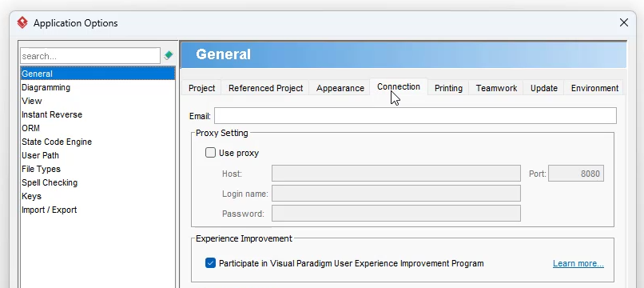Uncheck Participate in User Experience Improvement Program
Viewport: 644px width, 288px height.
[210, 263]
